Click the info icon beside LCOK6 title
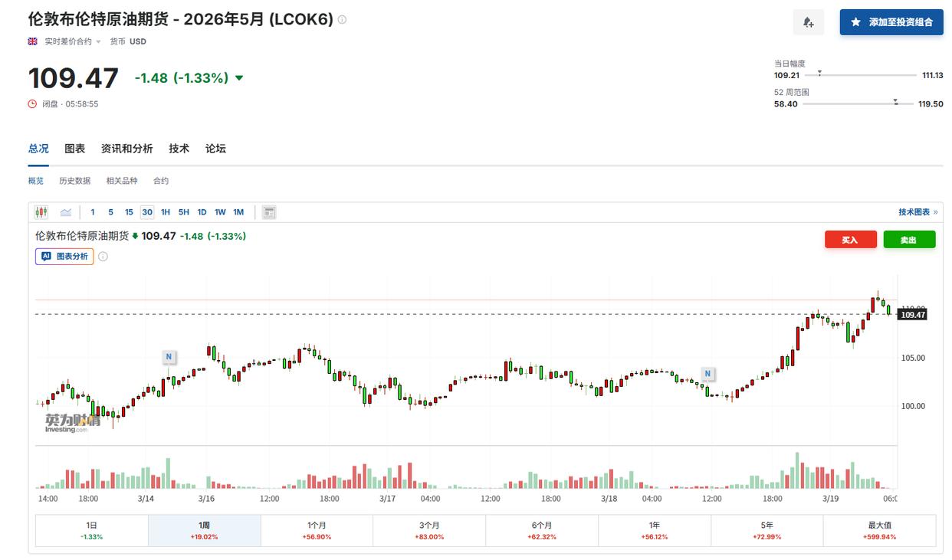Viewport: 952px width, 560px height. pyautogui.click(x=342, y=20)
